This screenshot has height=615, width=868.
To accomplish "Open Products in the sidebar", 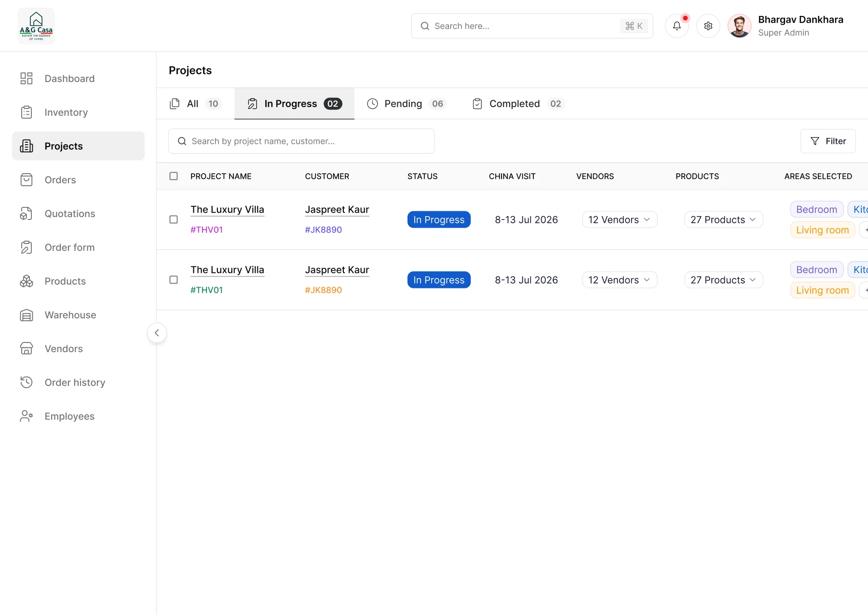I will [x=78, y=281].
